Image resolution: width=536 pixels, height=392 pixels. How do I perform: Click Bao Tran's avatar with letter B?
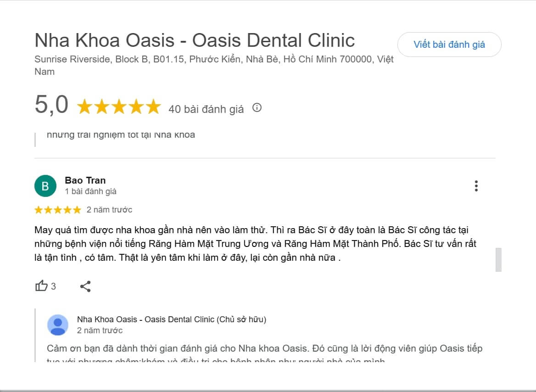(45, 185)
